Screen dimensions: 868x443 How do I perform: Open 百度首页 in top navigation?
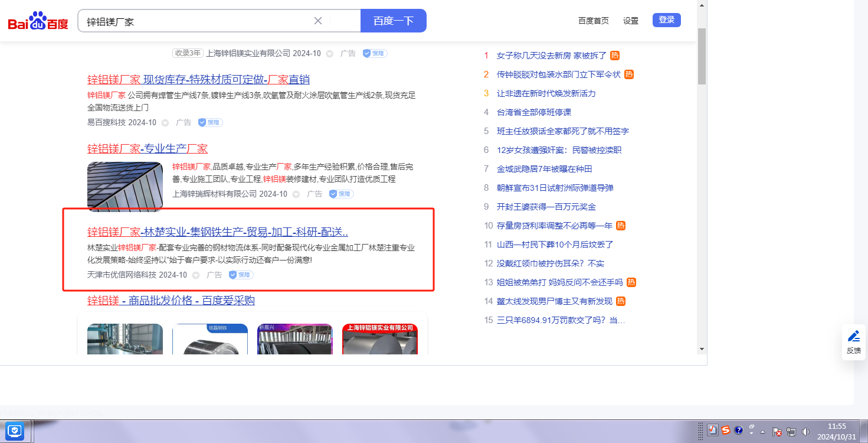click(x=593, y=21)
